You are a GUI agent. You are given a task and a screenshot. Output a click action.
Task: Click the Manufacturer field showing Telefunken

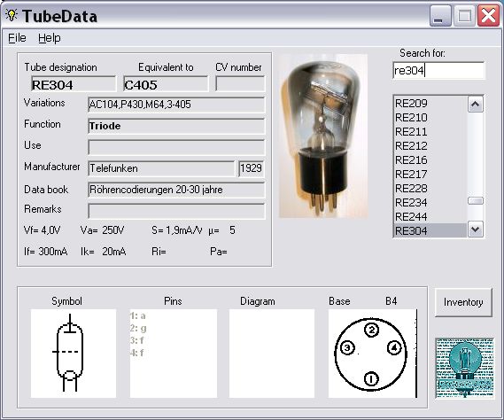[x=161, y=168]
